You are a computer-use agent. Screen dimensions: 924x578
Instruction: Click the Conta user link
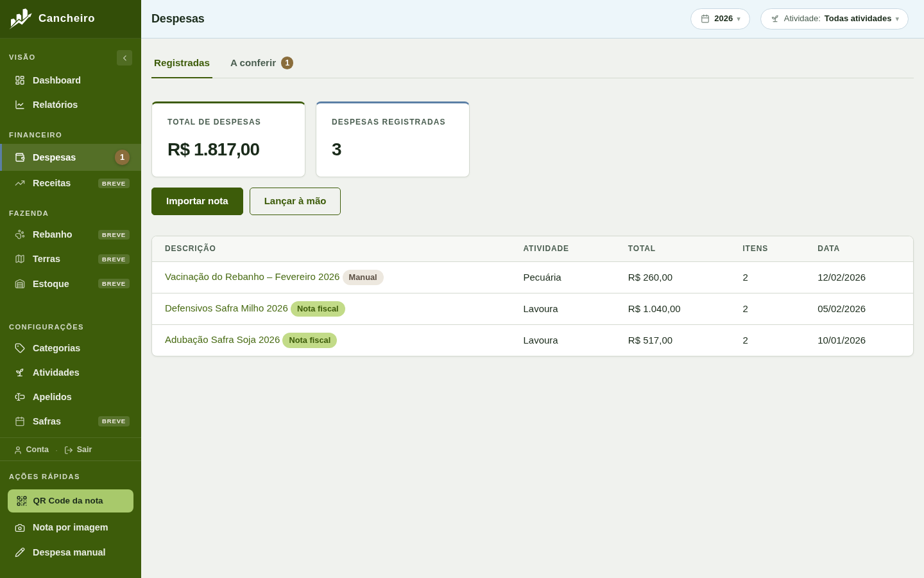(31, 450)
